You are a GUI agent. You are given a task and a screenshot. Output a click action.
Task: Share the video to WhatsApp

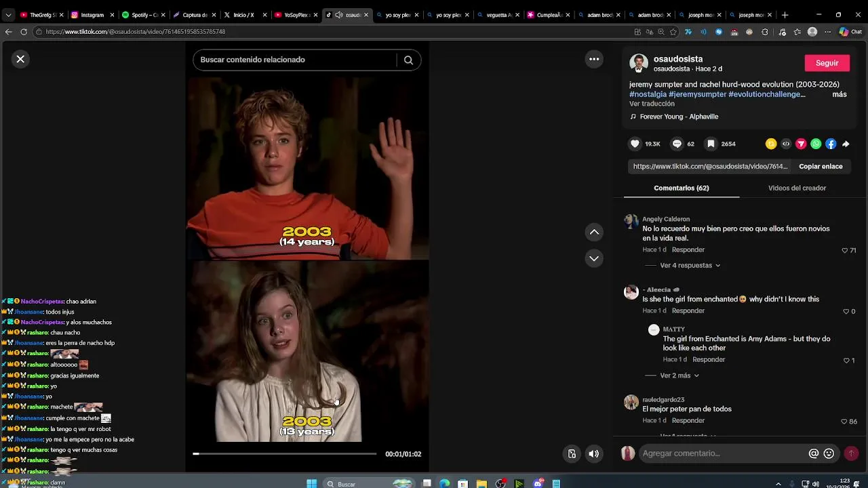(816, 144)
